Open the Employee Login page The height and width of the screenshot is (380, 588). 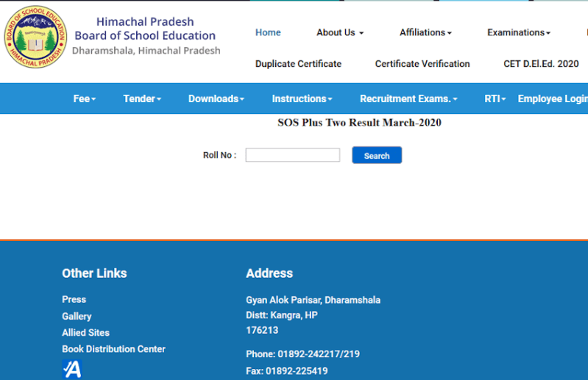(552, 98)
